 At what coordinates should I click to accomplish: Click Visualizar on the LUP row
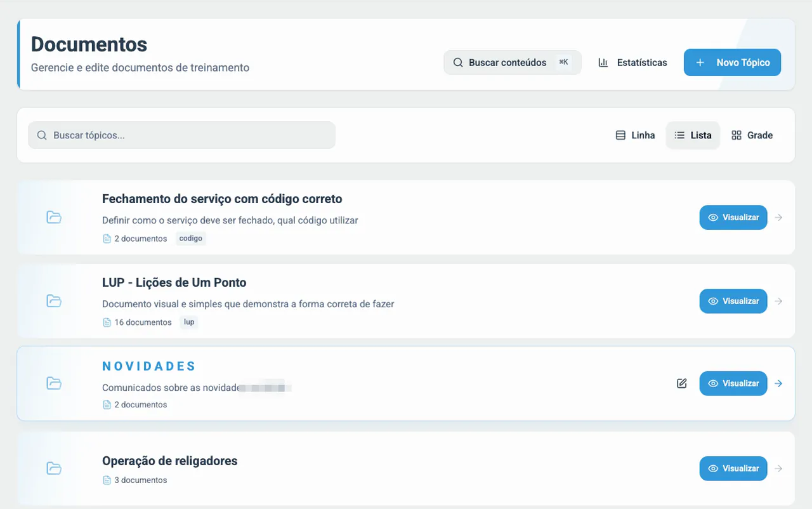[x=733, y=301]
